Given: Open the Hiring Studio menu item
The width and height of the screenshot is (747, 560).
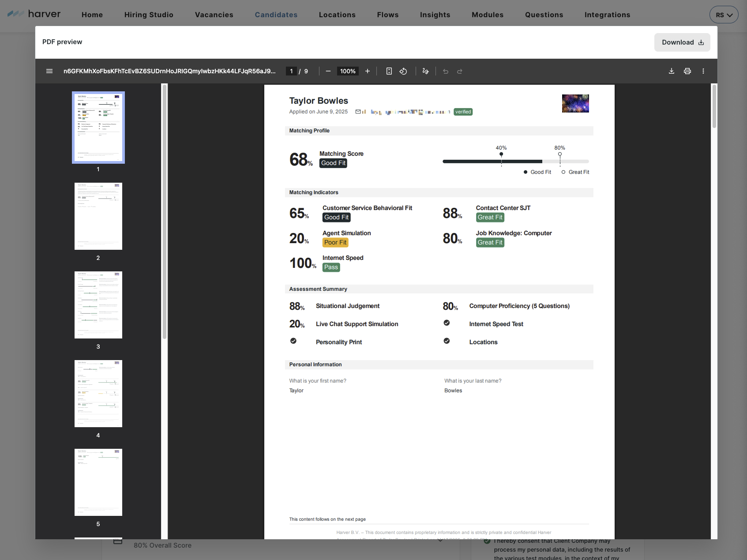Looking at the screenshot, I should 149,15.
